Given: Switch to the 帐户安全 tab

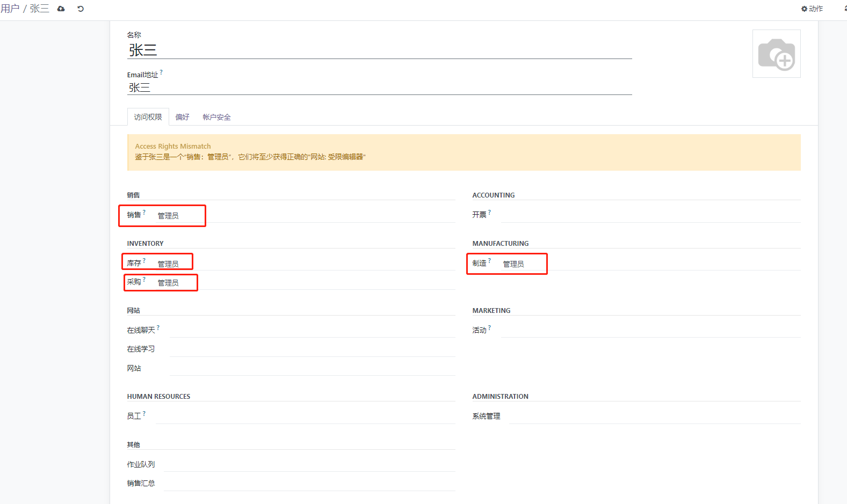Looking at the screenshot, I should pyautogui.click(x=216, y=117).
